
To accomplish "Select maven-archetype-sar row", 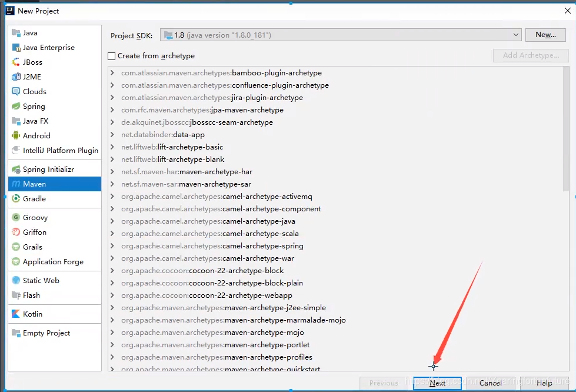I will (x=335, y=184).
